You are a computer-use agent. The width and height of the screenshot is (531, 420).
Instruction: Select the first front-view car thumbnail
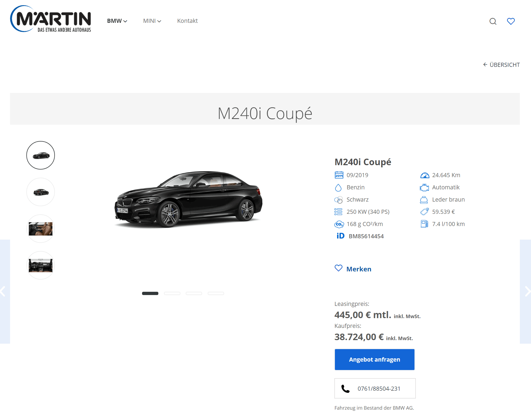(40, 155)
